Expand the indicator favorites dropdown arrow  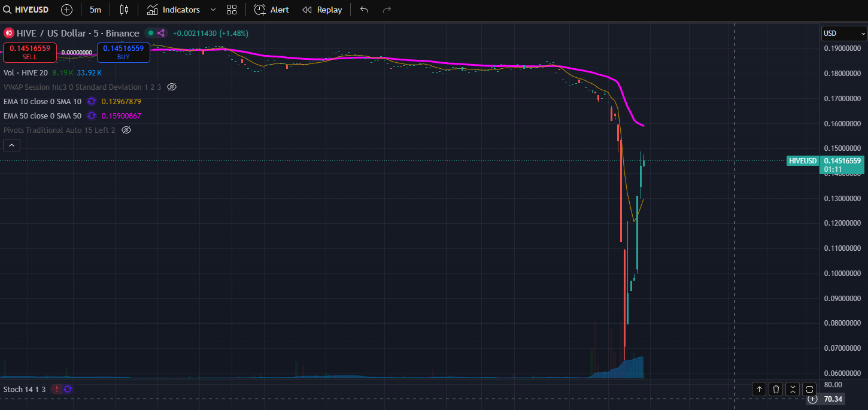213,10
